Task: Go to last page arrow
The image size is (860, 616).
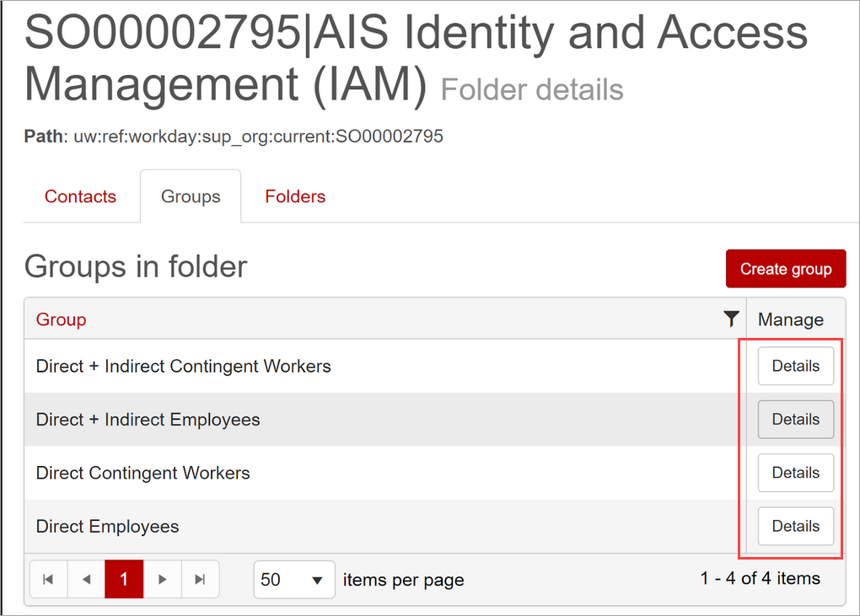Action: pyautogui.click(x=200, y=579)
